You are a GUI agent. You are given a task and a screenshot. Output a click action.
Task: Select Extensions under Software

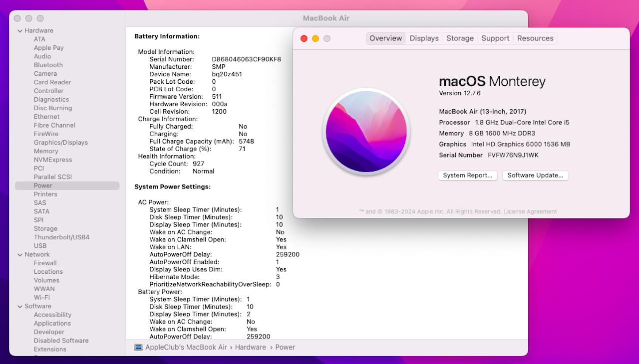50,349
